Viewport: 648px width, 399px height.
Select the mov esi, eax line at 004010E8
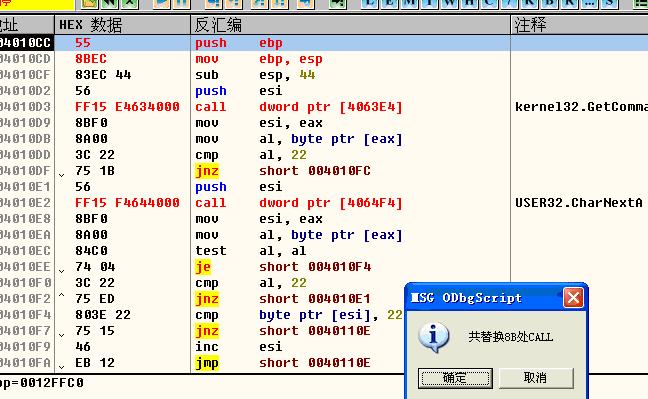(259, 219)
